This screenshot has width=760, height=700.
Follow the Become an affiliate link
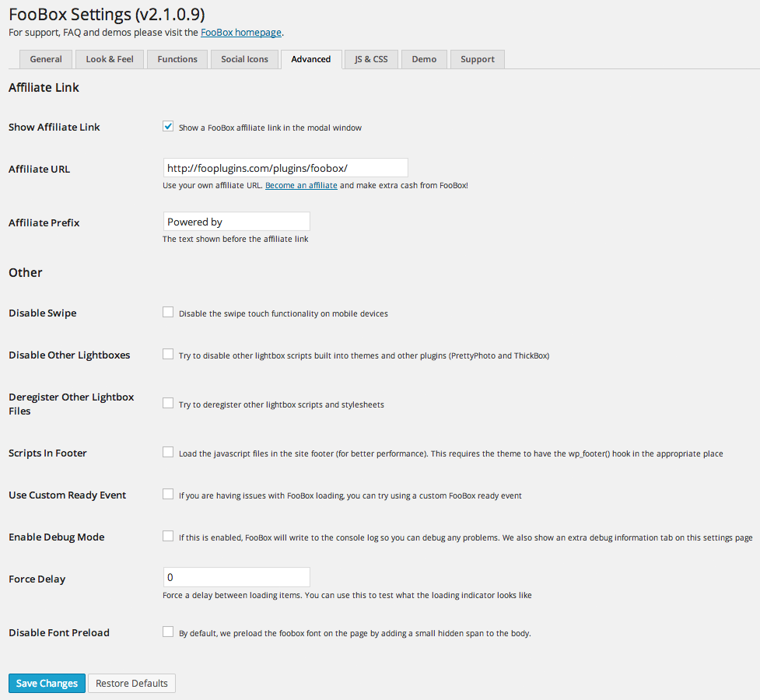pos(301,185)
